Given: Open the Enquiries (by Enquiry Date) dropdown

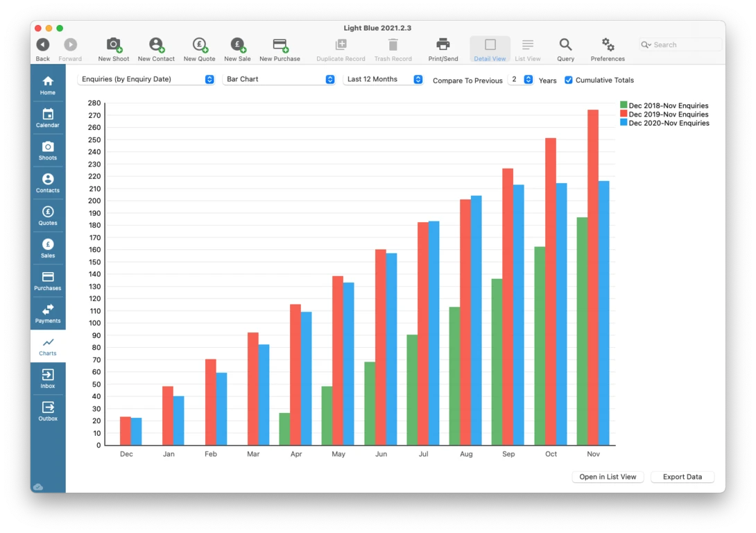Looking at the screenshot, I should [x=146, y=79].
